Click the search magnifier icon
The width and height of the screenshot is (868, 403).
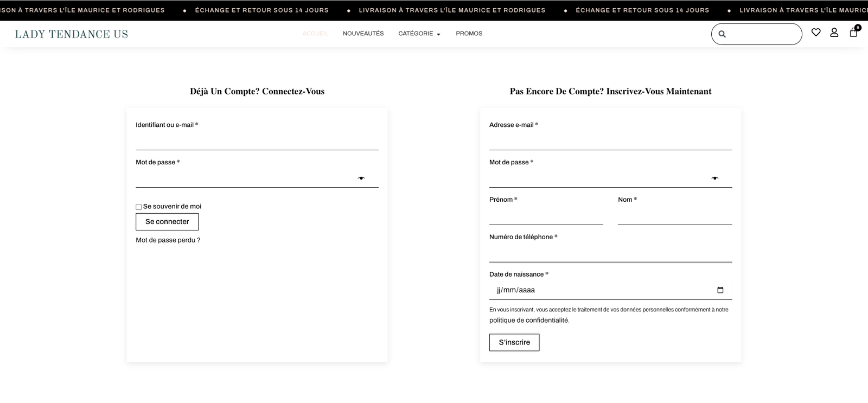[722, 34]
